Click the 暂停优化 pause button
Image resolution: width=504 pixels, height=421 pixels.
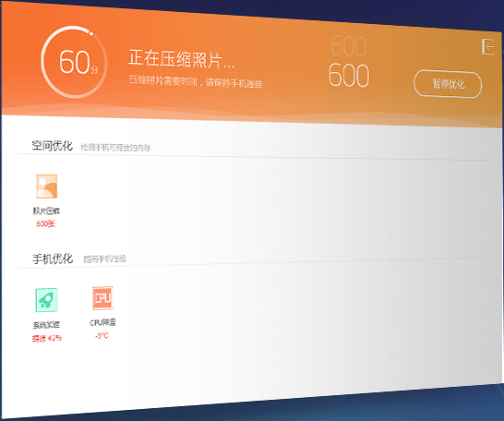pyautogui.click(x=448, y=84)
